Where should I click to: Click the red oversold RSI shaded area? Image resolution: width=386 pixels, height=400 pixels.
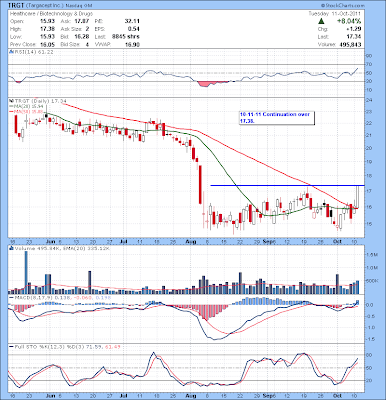click(207, 84)
